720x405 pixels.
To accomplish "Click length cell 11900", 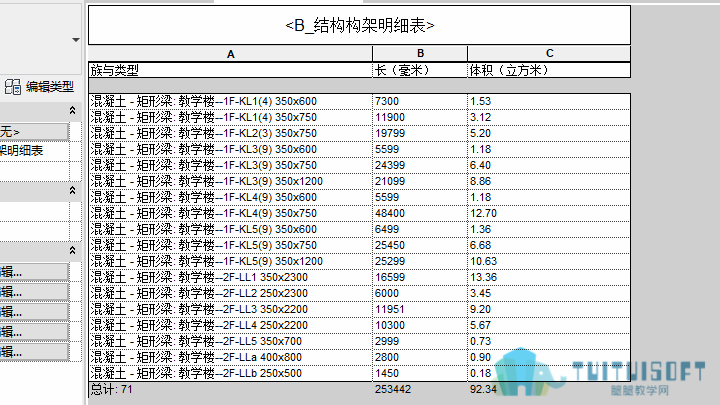I will [420, 118].
